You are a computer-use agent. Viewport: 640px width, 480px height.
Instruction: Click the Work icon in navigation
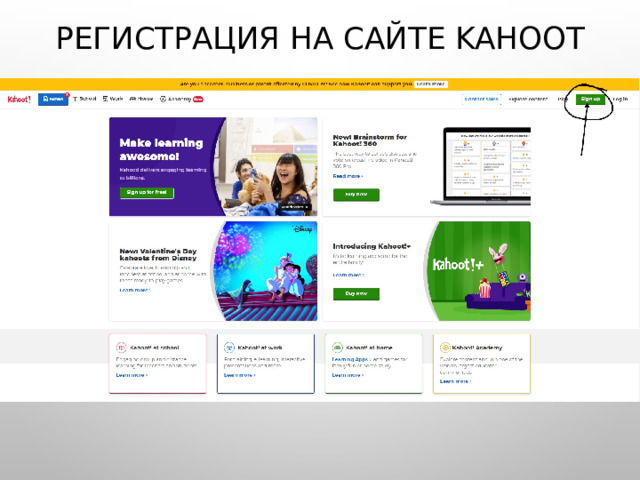105,99
